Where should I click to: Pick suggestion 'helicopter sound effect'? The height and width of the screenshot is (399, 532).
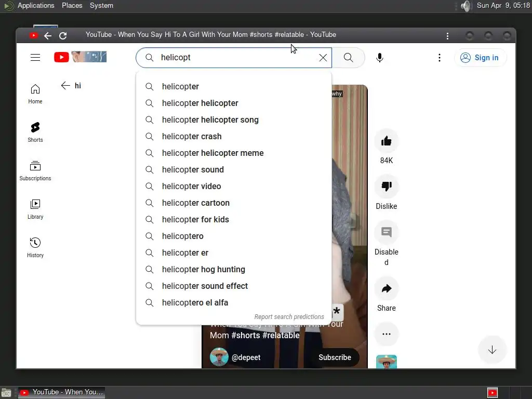tap(234, 286)
